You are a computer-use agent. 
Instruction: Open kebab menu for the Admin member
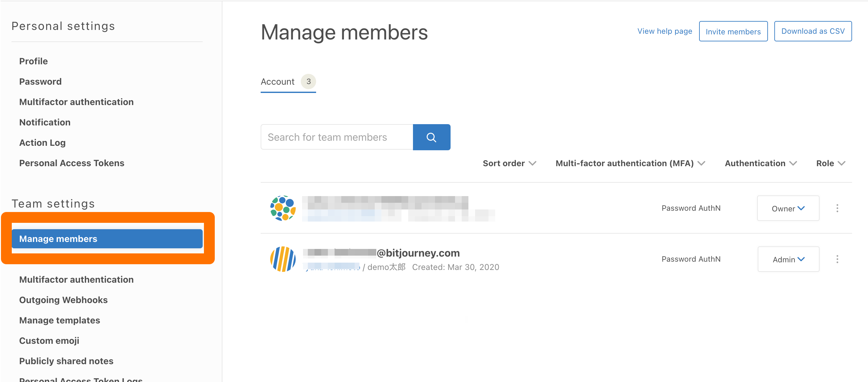[837, 259]
